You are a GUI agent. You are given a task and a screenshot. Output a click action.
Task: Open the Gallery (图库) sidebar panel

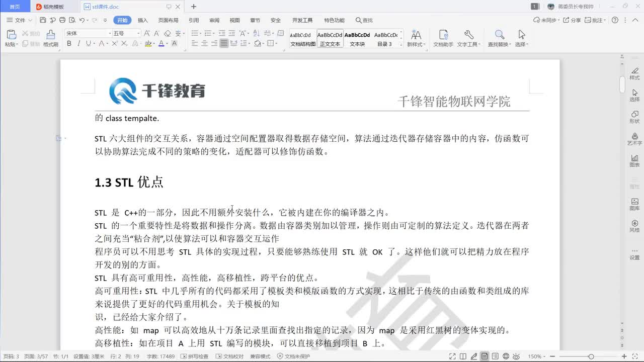[x=634, y=204]
